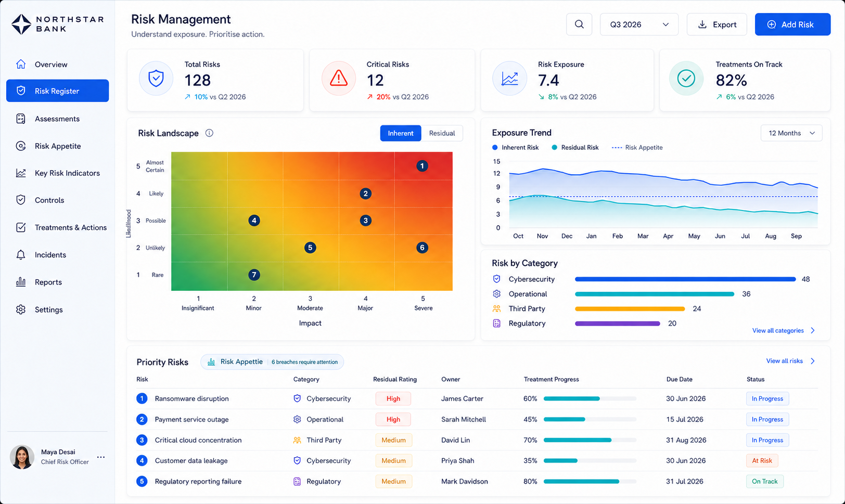This screenshot has width=845, height=504.
Task: Click the Risk Exposure chart icon
Action: pyautogui.click(x=509, y=79)
